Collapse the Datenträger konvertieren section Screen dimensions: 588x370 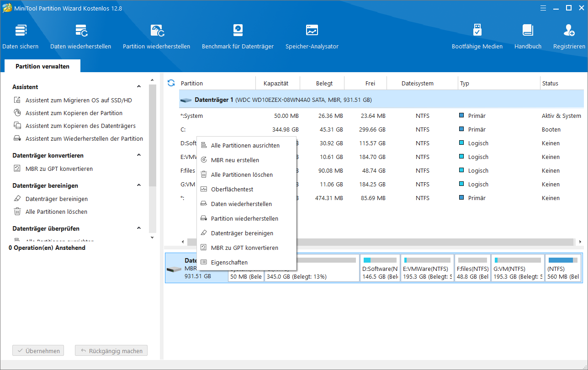(139, 155)
